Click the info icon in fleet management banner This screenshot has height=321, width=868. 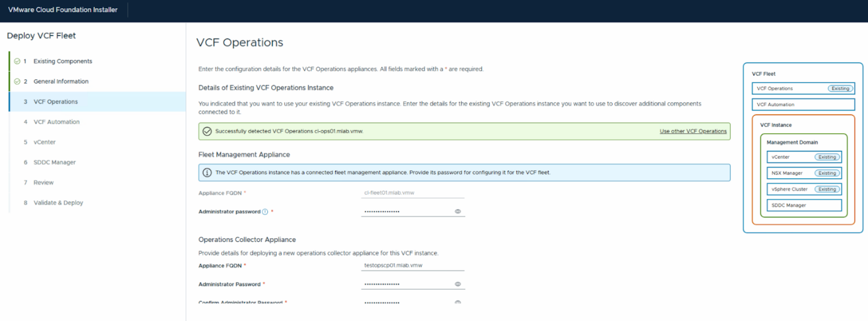point(207,173)
